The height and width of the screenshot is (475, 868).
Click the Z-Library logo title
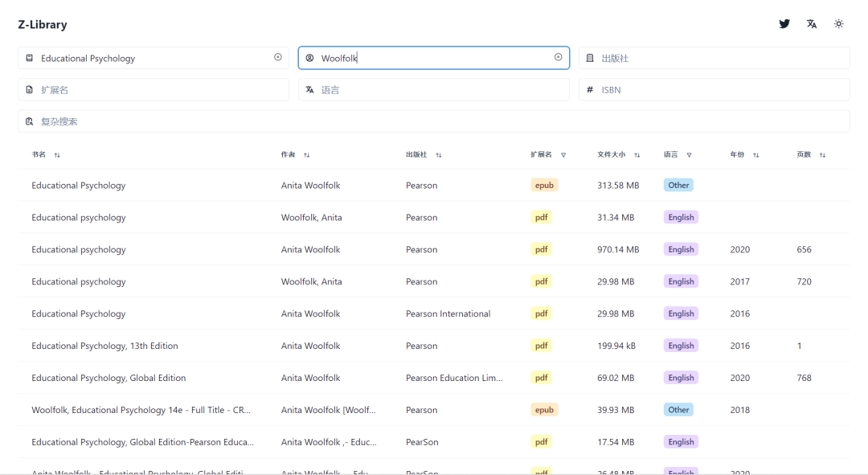[42, 24]
